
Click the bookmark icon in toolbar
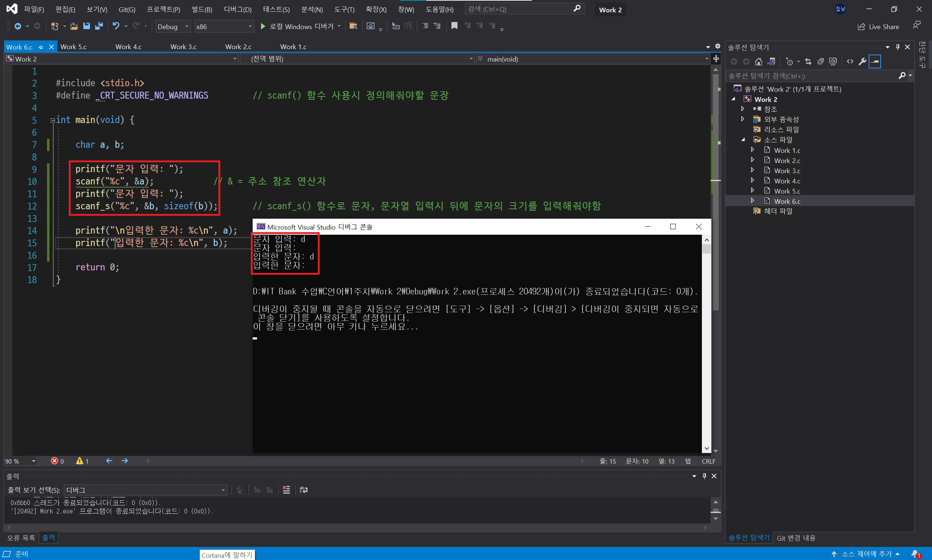pyautogui.click(x=454, y=26)
